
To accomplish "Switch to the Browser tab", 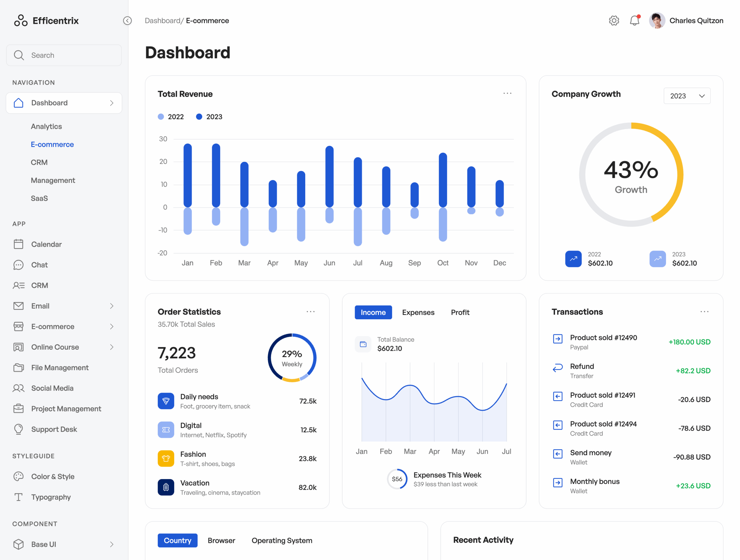I will (x=221, y=540).
